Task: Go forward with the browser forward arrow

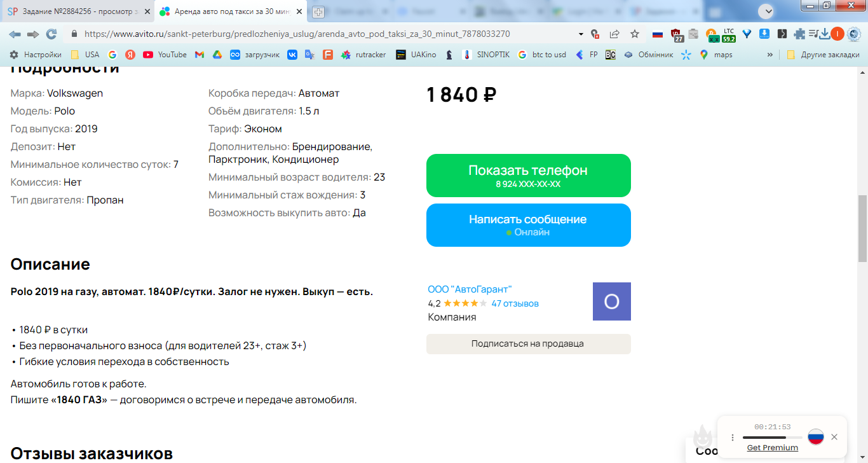Action: 33,34
